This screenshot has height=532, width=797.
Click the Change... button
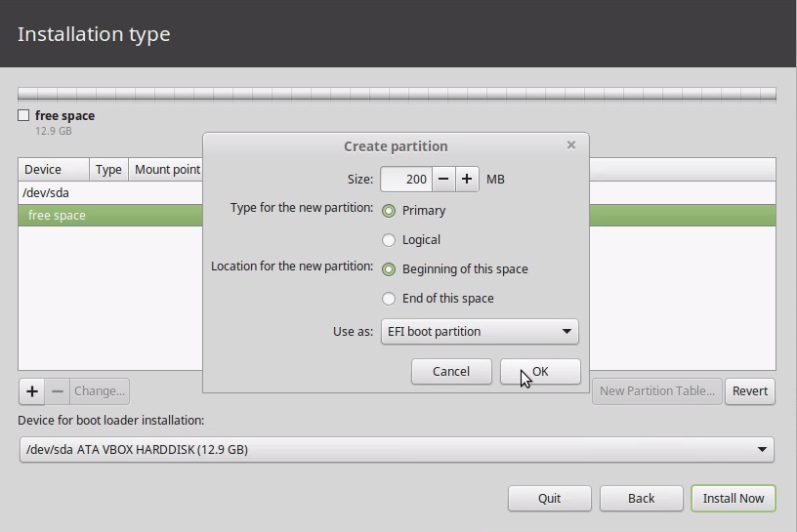tap(100, 391)
